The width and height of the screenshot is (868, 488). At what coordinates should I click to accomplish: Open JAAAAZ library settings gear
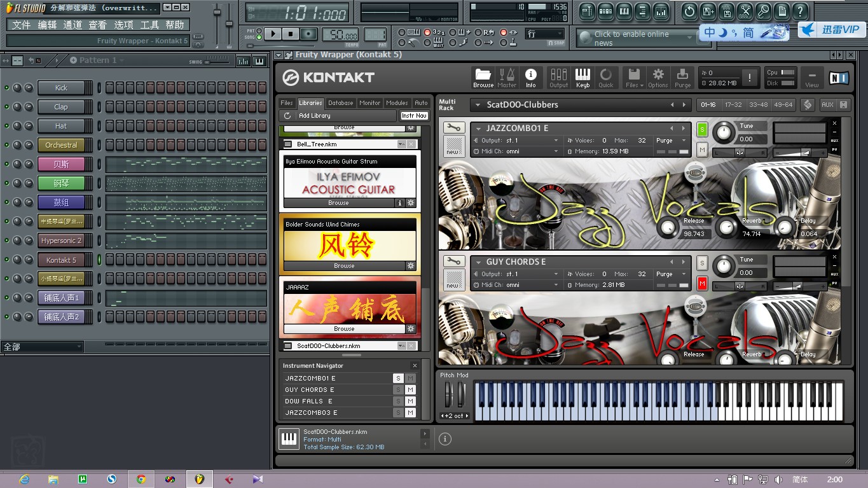click(x=411, y=329)
